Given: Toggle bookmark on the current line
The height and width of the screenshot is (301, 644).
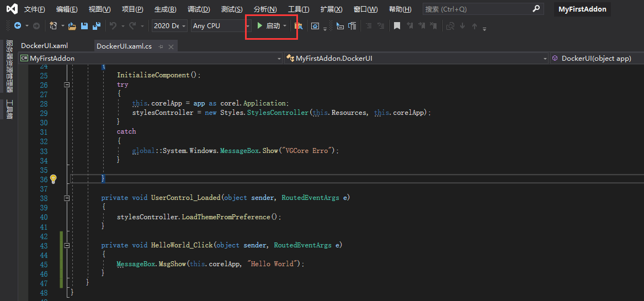Looking at the screenshot, I should coord(396,26).
